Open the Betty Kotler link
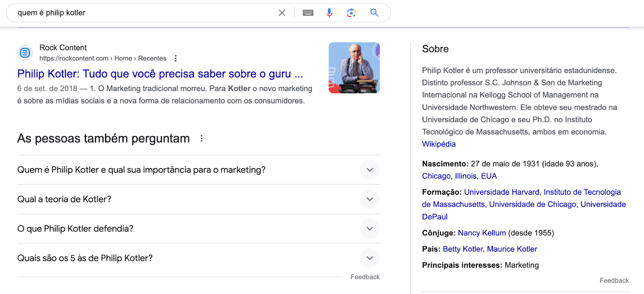The width and height of the screenshot is (644, 294). (x=462, y=249)
